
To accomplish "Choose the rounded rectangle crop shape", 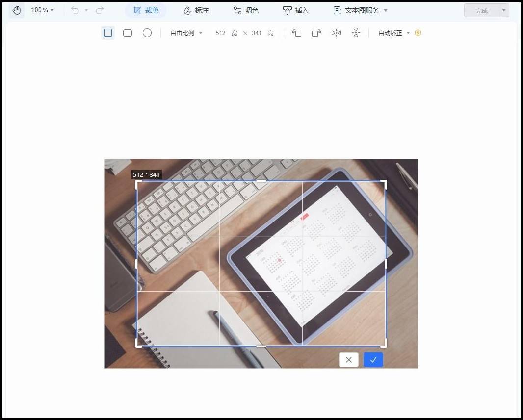I will 128,33.
